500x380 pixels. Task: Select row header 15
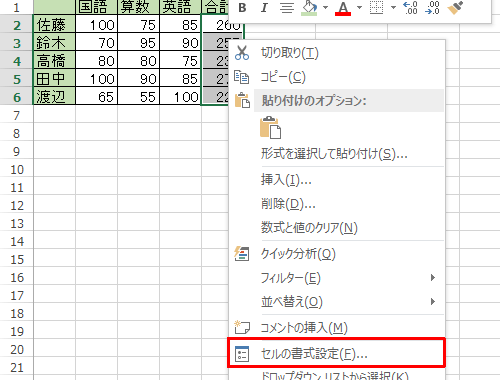point(17,259)
